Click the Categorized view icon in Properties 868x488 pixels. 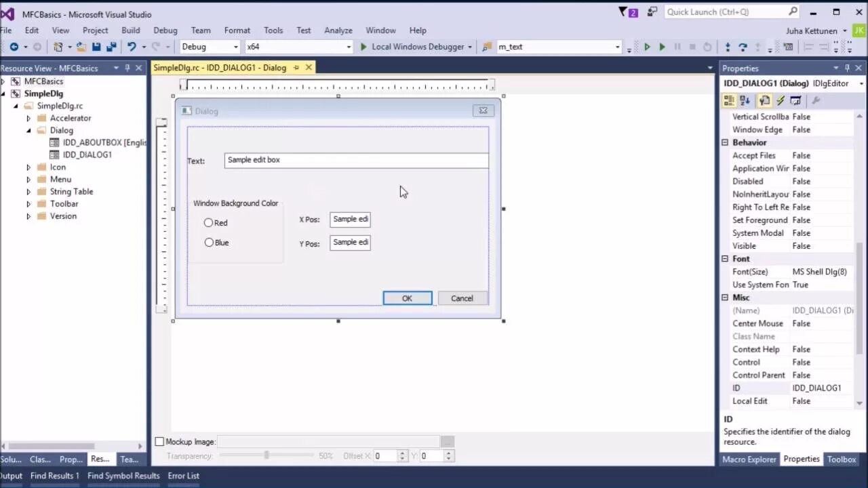point(729,100)
